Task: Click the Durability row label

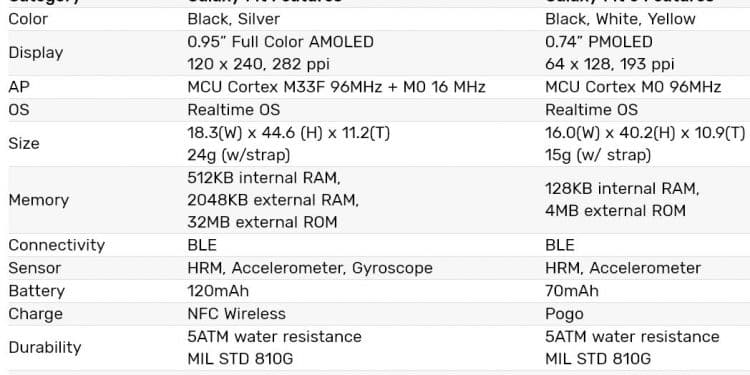Action: pos(44,347)
